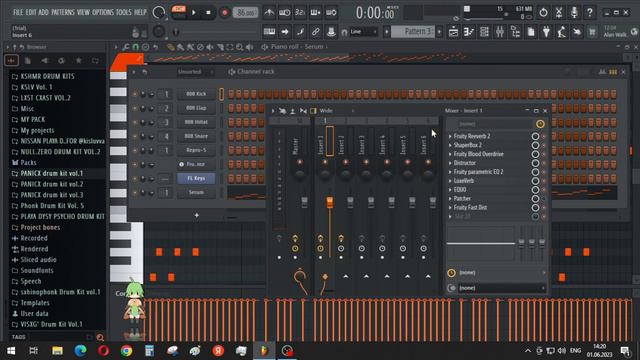The width and height of the screenshot is (640, 360).
Task: Open the microphone recording icon
Action: 574,13
